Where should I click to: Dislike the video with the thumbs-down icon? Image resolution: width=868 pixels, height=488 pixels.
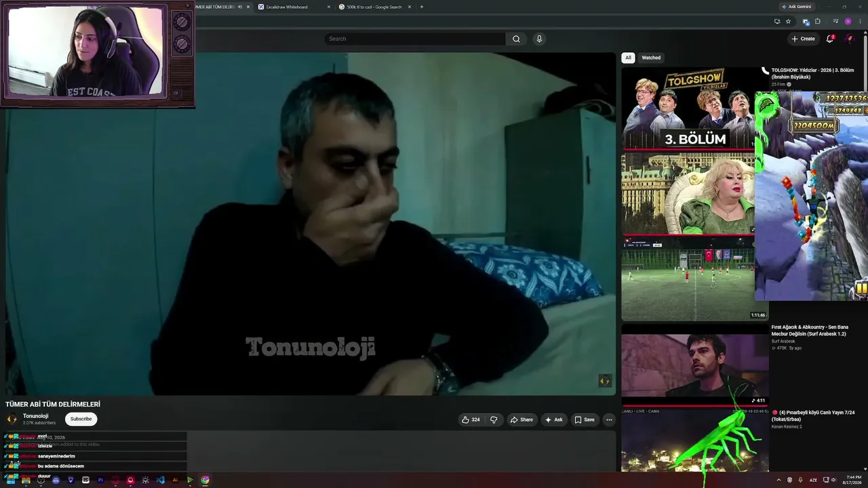click(494, 420)
